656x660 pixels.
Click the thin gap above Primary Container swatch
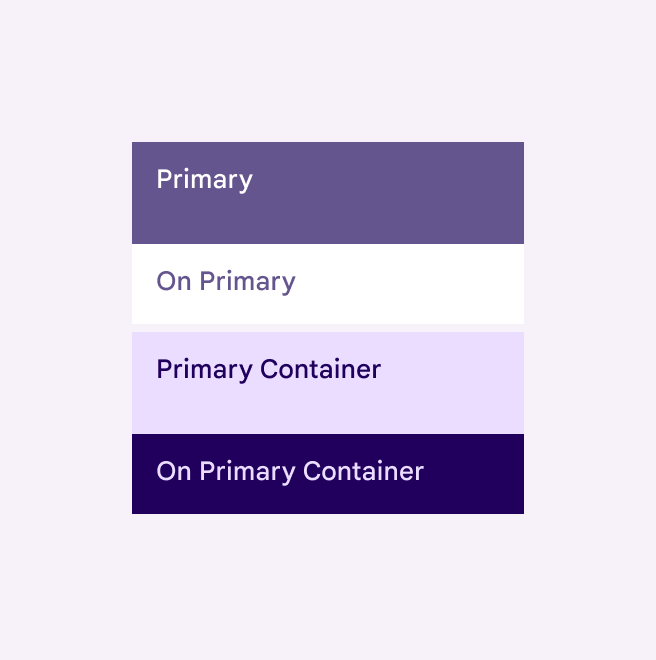pyautogui.click(x=327, y=328)
